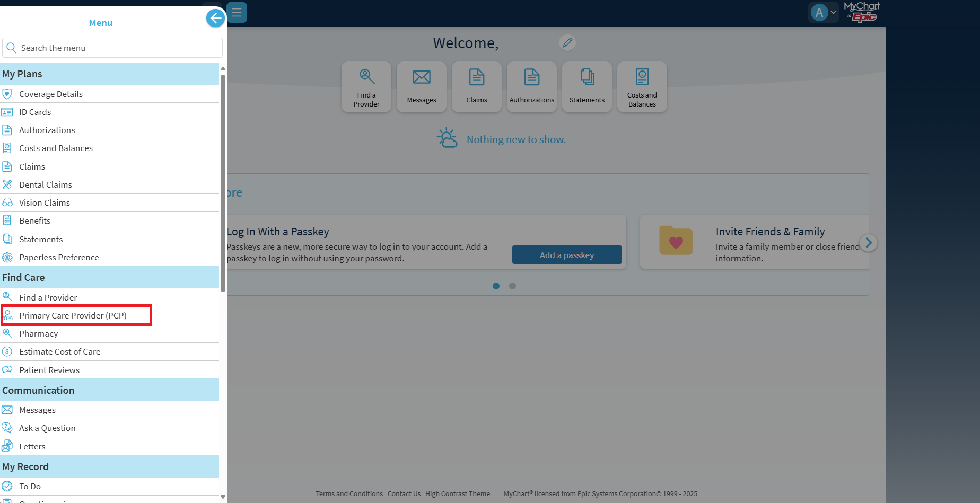Select the second carousel page dot
The width and height of the screenshot is (980, 503).
[512, 286]
